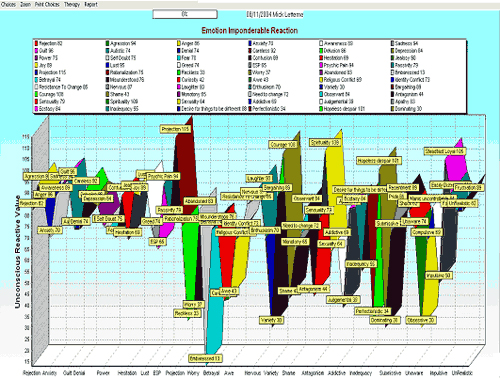500x379 pixels.
Task: Click the blue legend swatch for Projection 115
Action: tap(37, 72)
